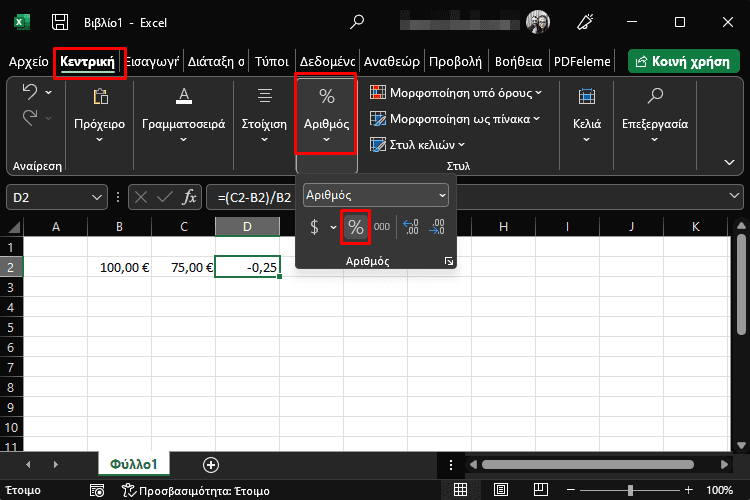Open the Αριθμός number group button
The width and height of the screenshot is (750, 500).
pyautogui.click(x=326, y=115)
